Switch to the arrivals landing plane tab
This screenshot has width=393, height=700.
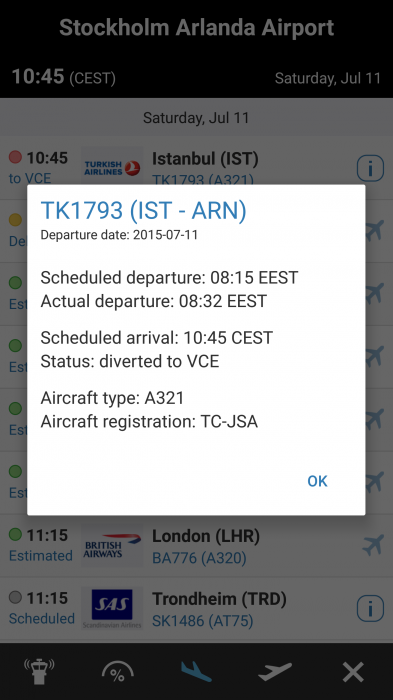(196, 671)
